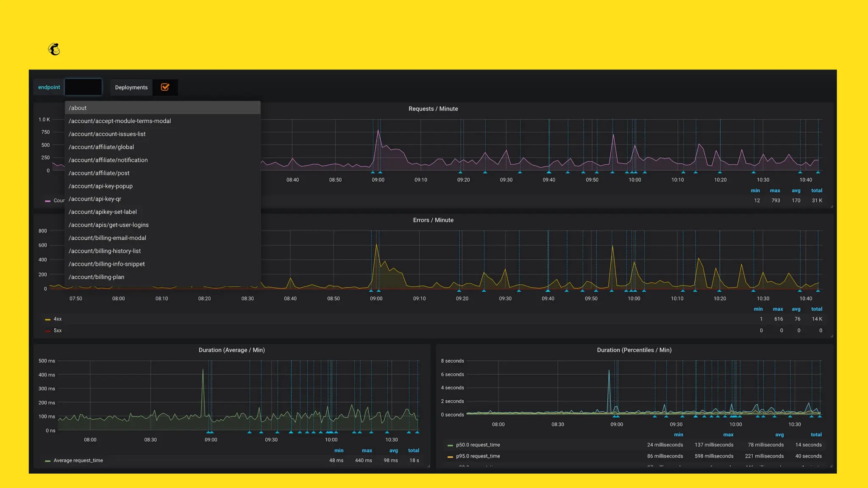This screenshot has width=868, height=488.
Task: Click the yellow 4xx legend color swatch
Action: 47,319
